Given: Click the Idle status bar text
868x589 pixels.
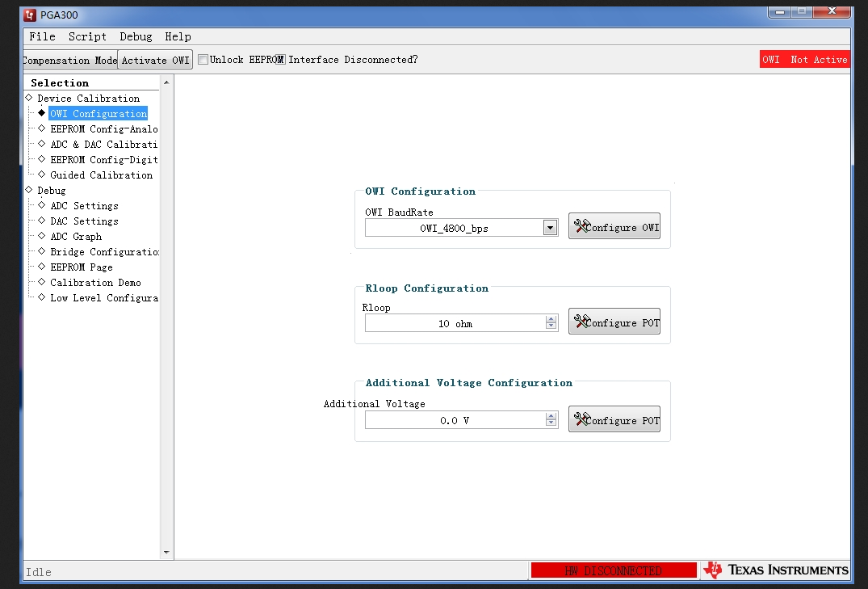Looking at the screenshot, I should 39,572.
